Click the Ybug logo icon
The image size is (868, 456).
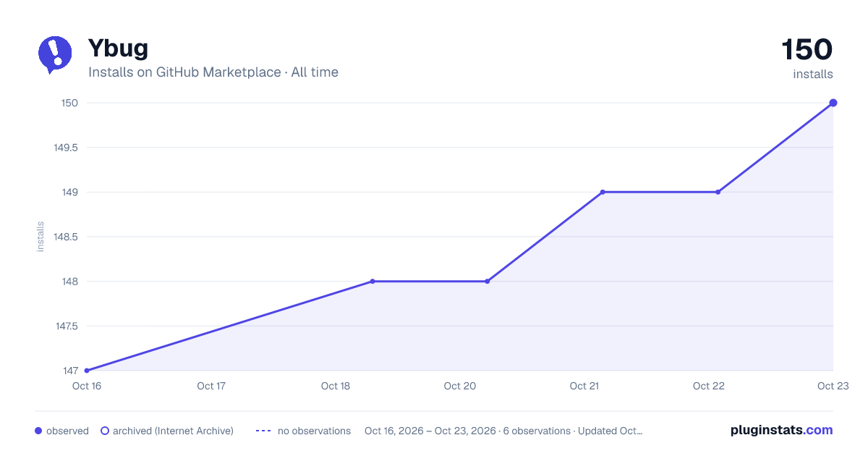55,55
